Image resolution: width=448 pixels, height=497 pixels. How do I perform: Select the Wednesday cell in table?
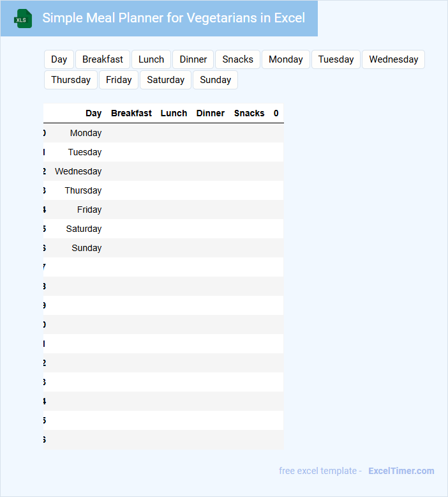point(78,171)
